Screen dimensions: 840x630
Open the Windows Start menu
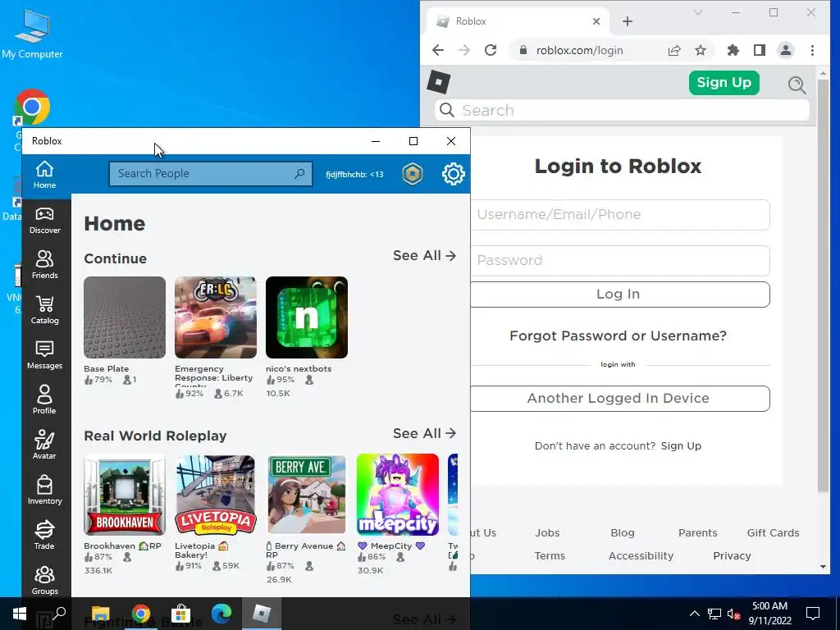tap(20, 614)
